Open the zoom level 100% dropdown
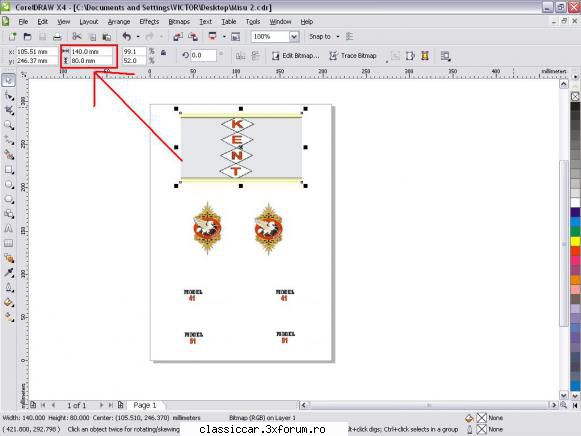The image size is (581, 436). coord(294,37)
